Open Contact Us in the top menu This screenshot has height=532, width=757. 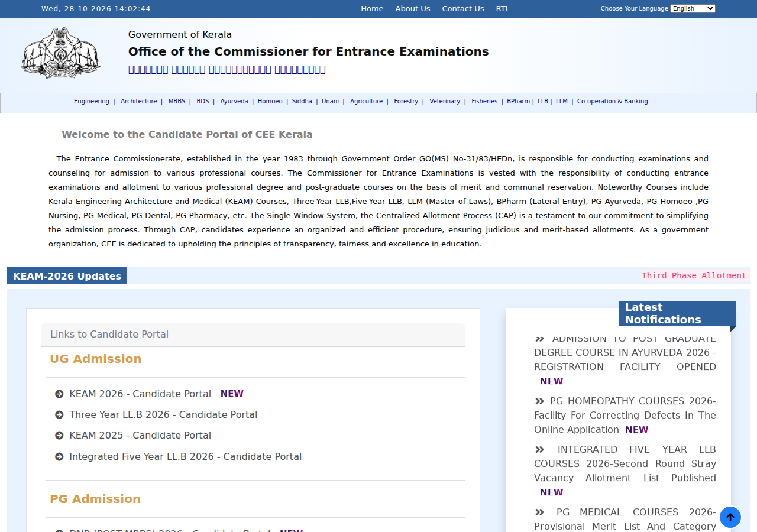(463, 8)
